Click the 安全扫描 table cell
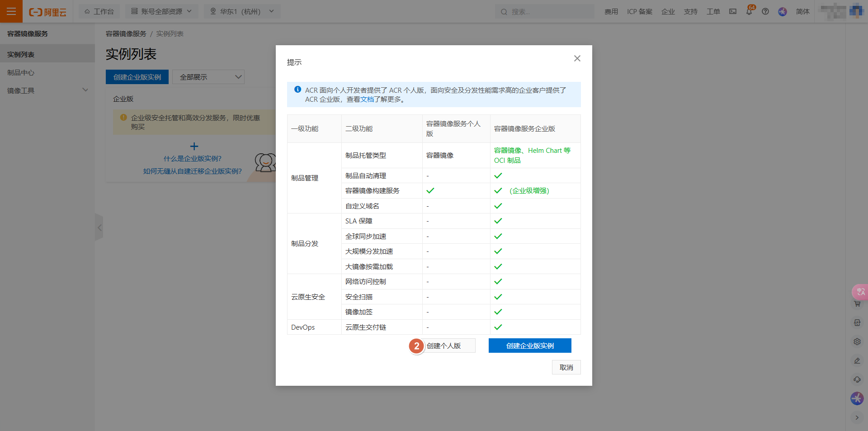 click(382, 297)
